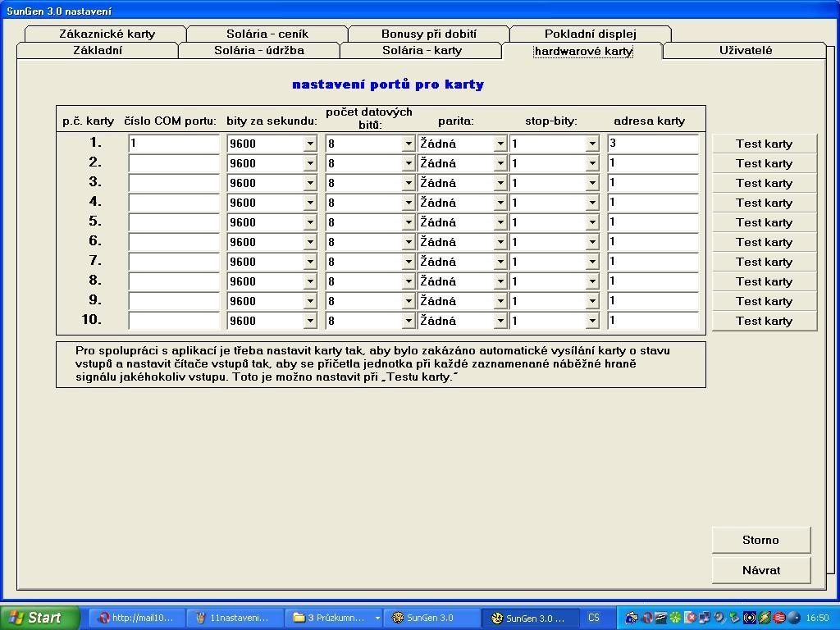Click adresa karty field for card 3

tap(654, 183)
